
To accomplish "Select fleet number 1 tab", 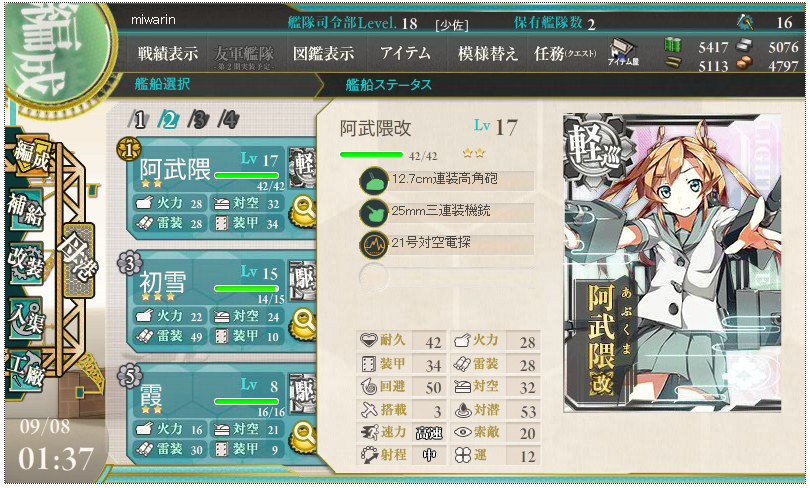I will (137, 120).
